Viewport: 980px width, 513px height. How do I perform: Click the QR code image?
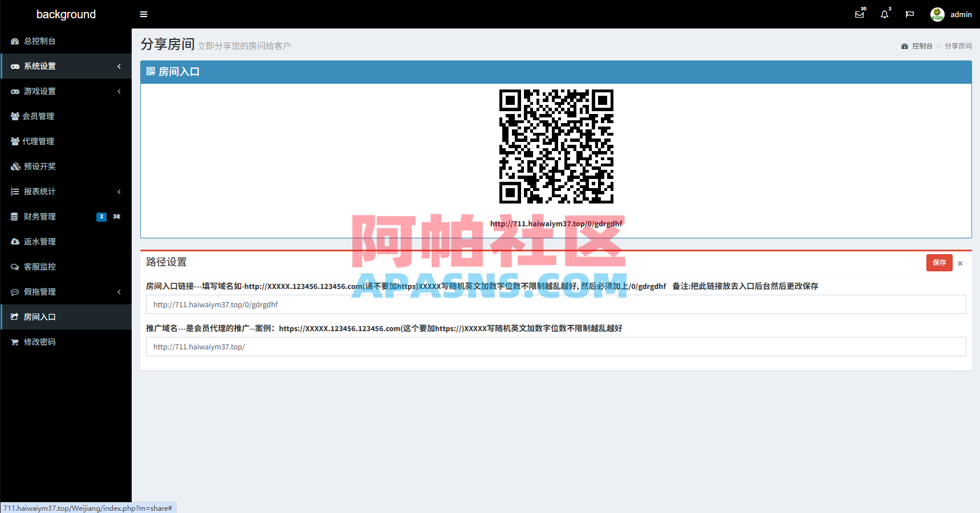tap(556, 146)
